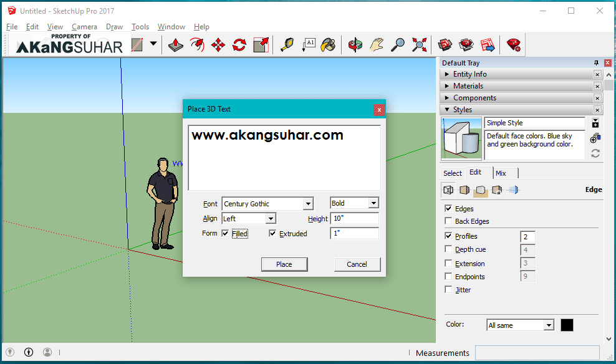
Task: Select the Push/Pull tool
Action: (x=176, y=45)
